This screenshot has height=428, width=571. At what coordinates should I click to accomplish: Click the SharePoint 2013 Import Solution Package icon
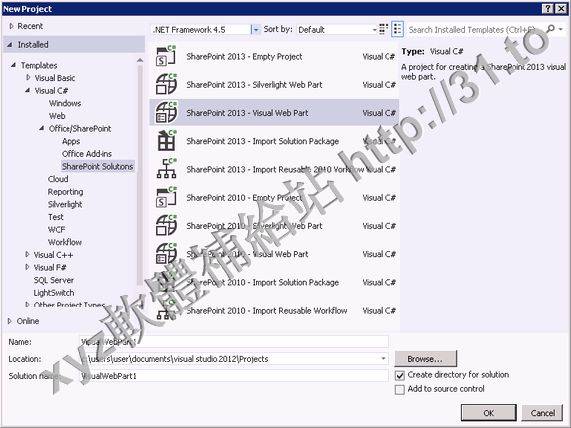pyautogui.click(x=166, y=141)
